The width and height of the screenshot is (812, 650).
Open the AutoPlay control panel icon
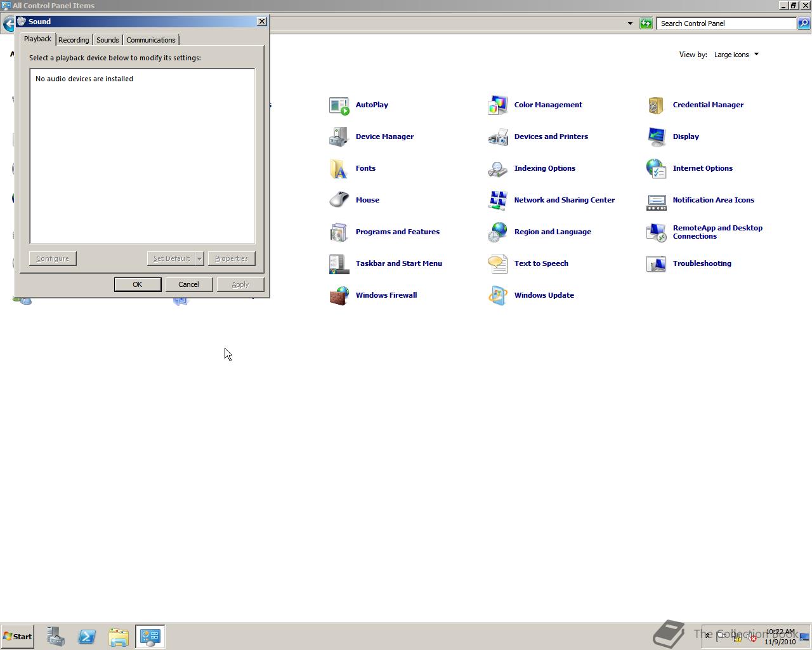[x=339, y=105]
